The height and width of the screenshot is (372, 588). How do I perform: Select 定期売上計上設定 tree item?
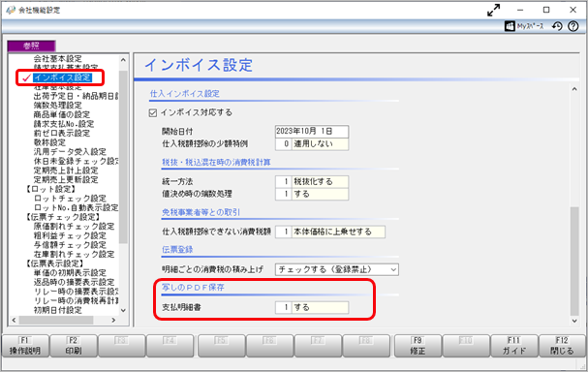coord(66,170)
